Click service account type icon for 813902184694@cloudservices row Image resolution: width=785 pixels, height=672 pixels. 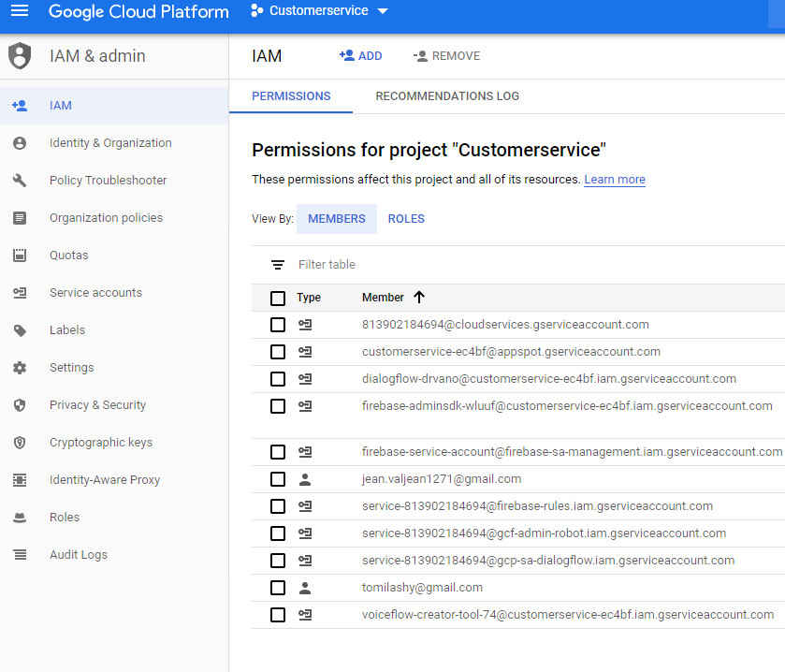[305, 325]
